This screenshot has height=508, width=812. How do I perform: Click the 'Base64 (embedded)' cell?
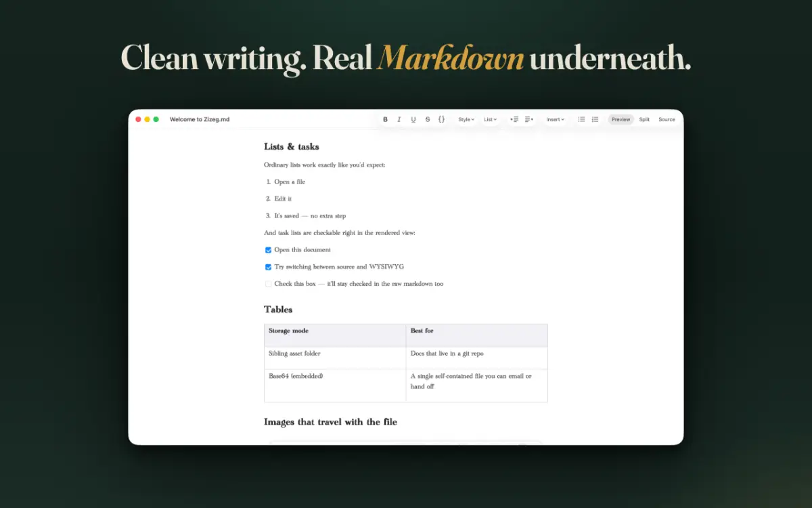tap(335, 385)
